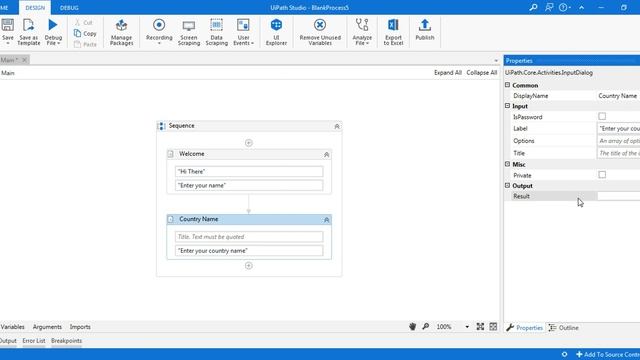Open the Error List tab
Viewport: 640px width, 360px height.
(34, 340)
